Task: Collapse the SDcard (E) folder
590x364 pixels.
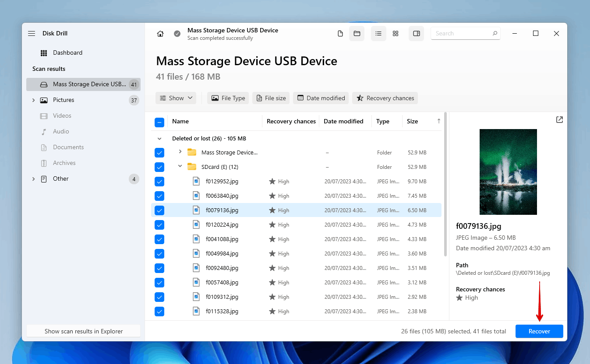Action: tap(180, 166)
